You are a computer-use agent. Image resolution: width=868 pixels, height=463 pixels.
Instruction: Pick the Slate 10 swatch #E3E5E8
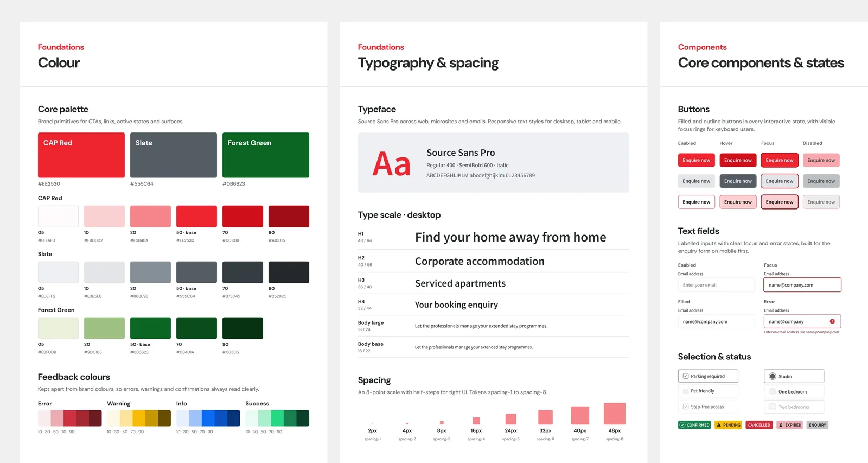pyautogui.click(x=104, y=272)
